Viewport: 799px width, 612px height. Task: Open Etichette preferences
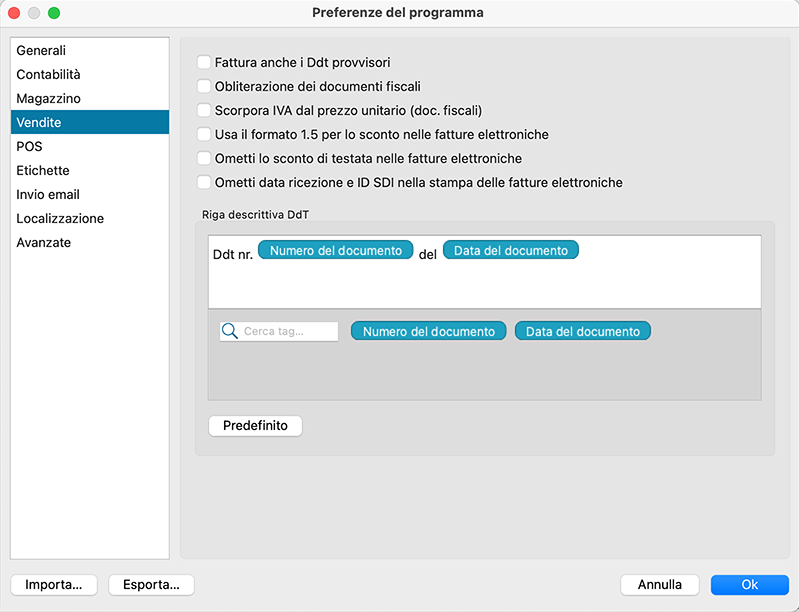(x=43, y=170)
